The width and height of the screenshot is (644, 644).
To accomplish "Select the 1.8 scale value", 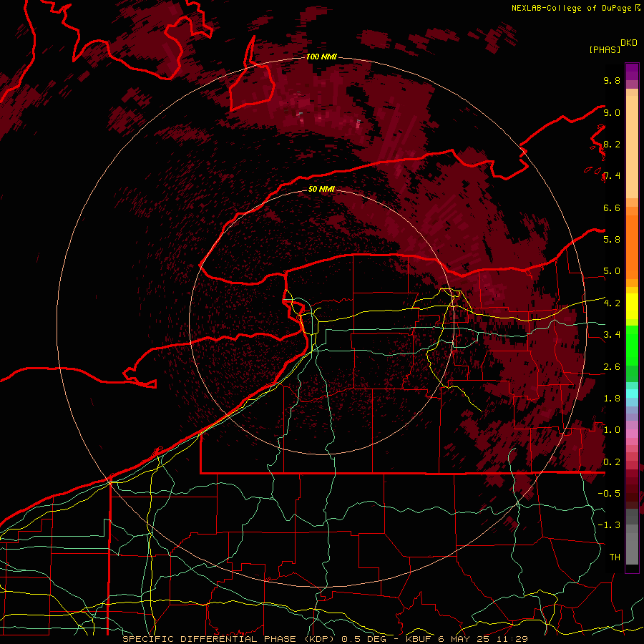I will (x=612, y=399).
